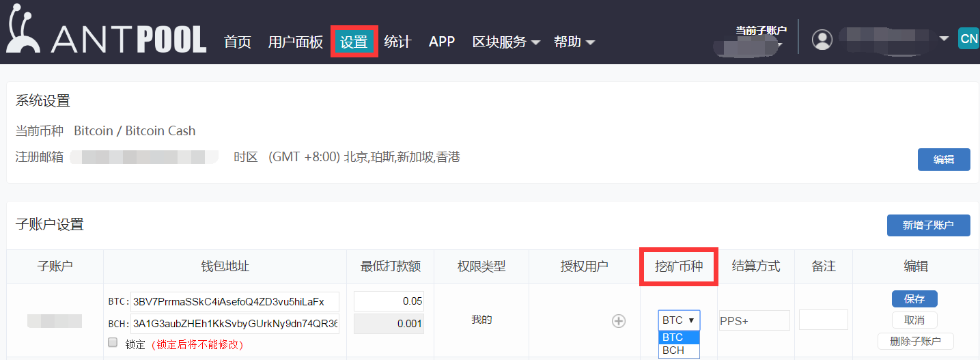The width and height of the screenshot is (980, 360).
Task: Click the 新增子账户 button
Action: (x=928, y=225)
